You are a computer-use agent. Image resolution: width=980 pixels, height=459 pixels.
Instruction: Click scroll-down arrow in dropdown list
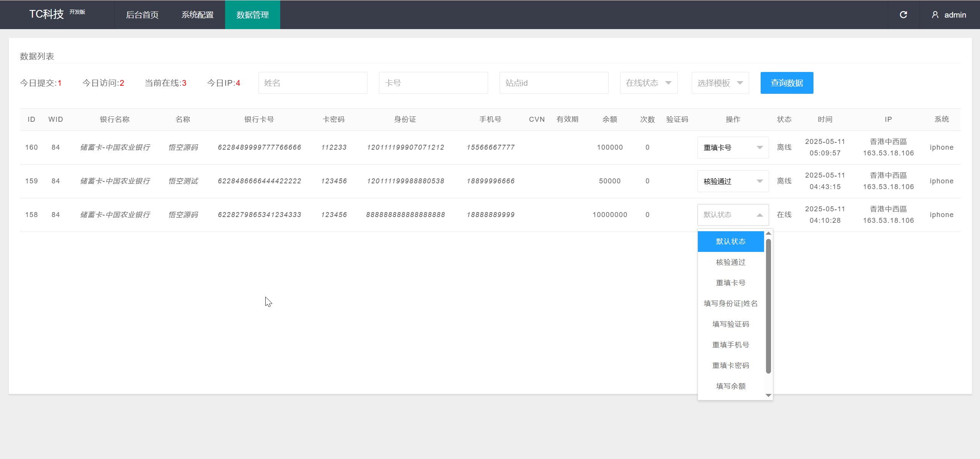[x=768, y=395]
